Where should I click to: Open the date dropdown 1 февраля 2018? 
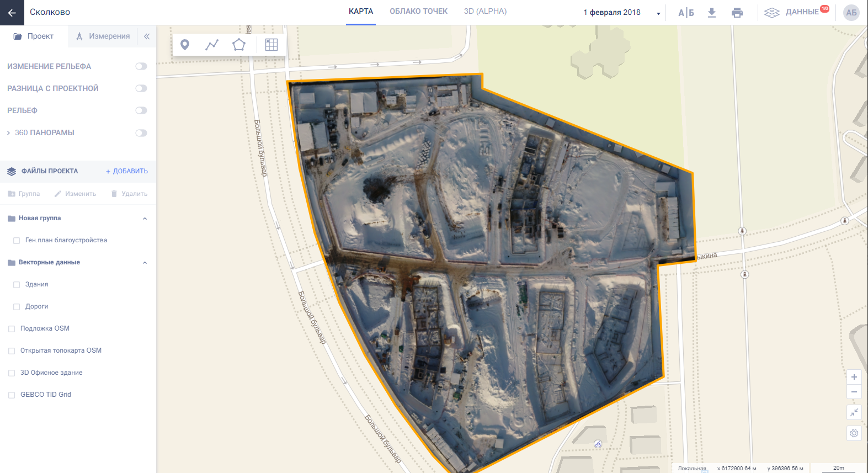point(621,12)
